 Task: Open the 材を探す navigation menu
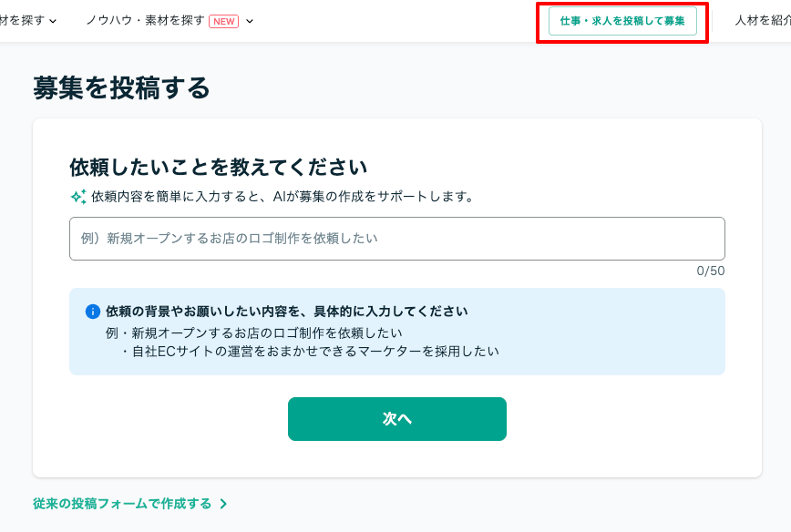point(22,20)
